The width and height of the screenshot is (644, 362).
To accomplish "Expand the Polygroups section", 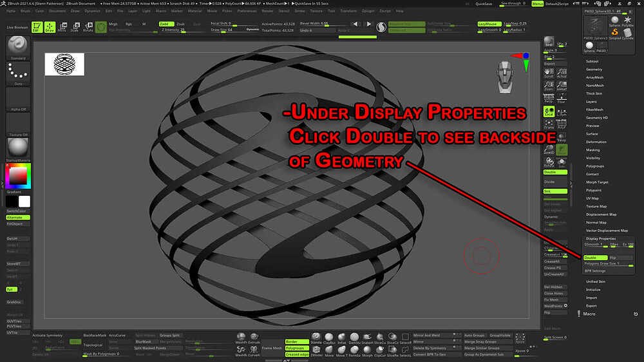I will (595, 166).
